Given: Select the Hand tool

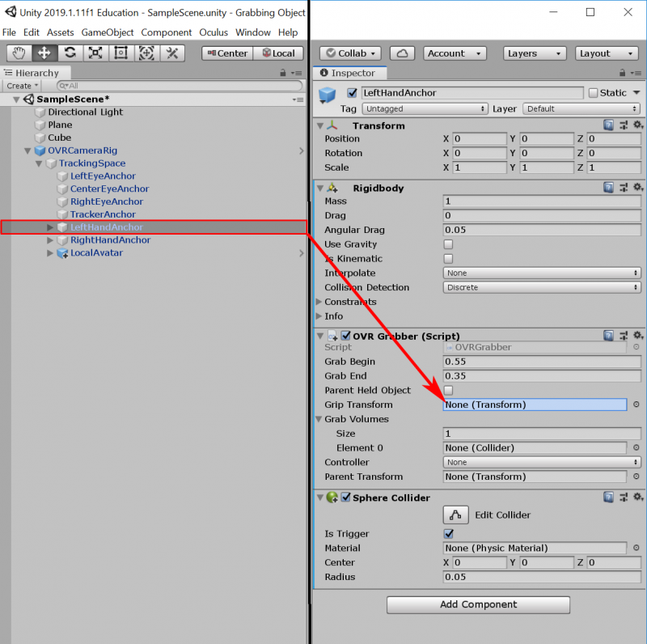Looking at the screenshot, I should pyautogui.click(x=19, y=53).
